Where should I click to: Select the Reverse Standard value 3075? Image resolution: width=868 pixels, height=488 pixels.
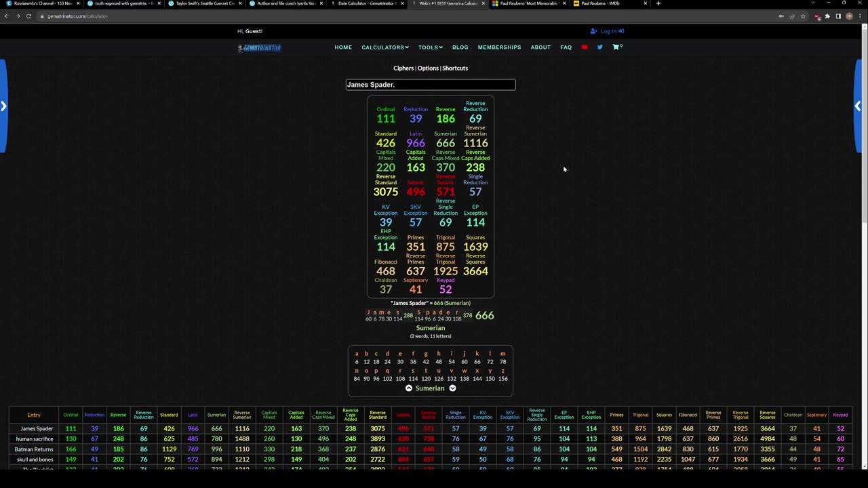point(386,192)
